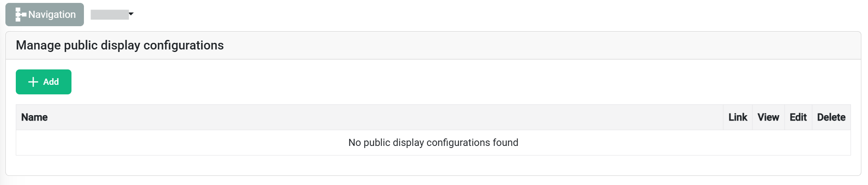
Task: Click the 'Add' text label
Action: click(51, 82)
